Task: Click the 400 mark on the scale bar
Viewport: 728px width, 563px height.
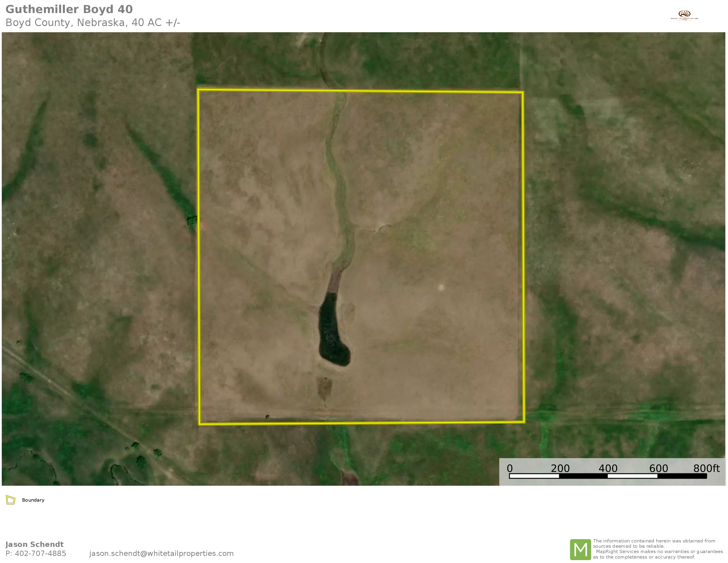Action: (608, 468)
